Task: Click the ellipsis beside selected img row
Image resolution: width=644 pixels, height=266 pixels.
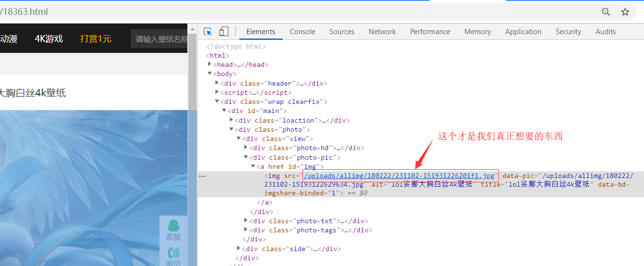Action: pyautogui.click(x=202, y=176)
